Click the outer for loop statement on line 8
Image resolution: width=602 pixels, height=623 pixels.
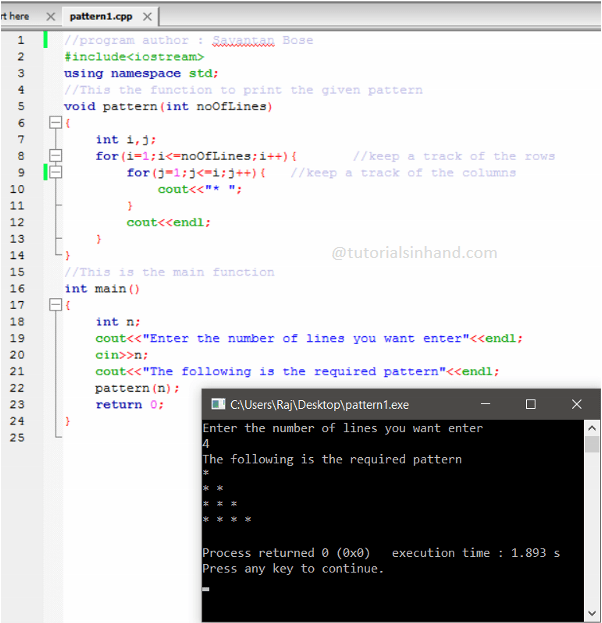(x=196, y=156)
